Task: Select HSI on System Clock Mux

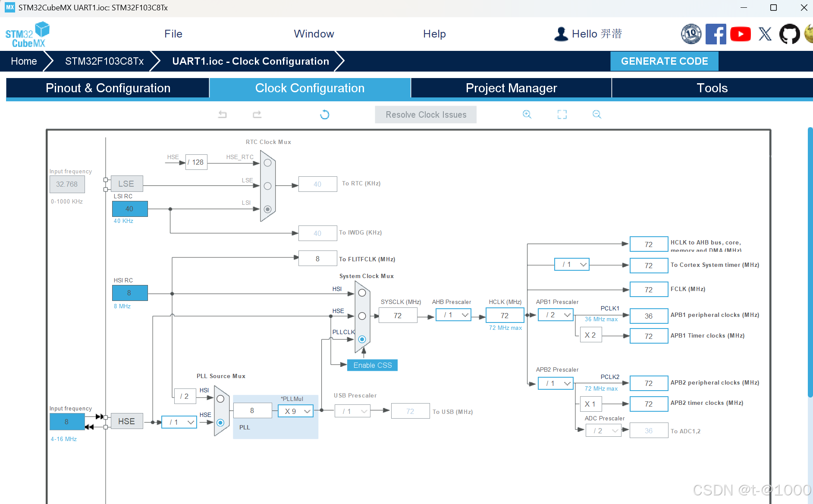Action: (x=362, y=293)
